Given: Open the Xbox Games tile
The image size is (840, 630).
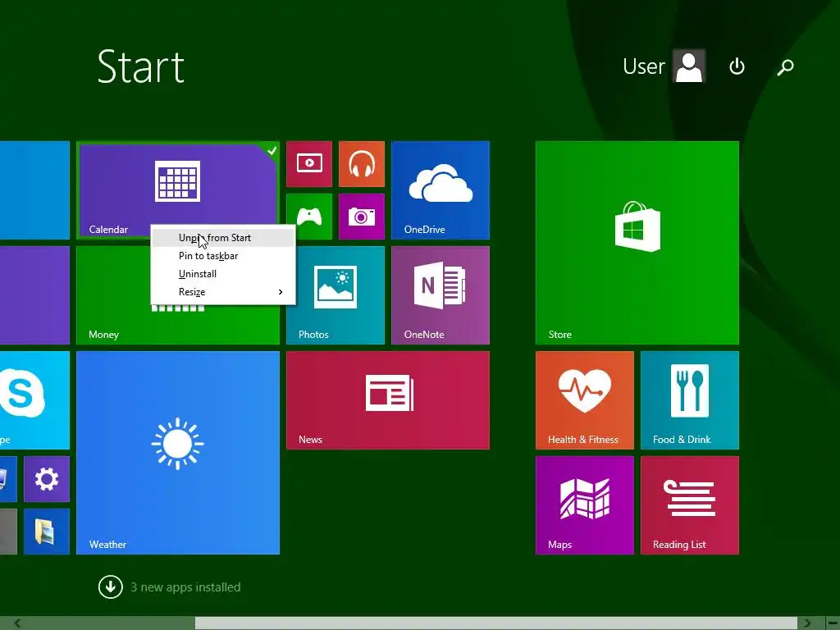Looking at the screenshot, I should 309,217.
